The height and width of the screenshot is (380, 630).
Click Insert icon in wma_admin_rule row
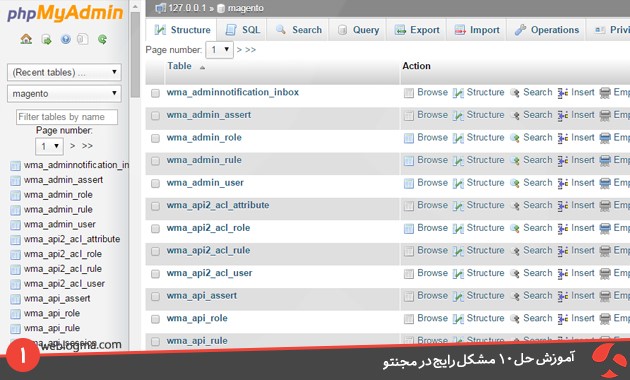tap(563, 161)
